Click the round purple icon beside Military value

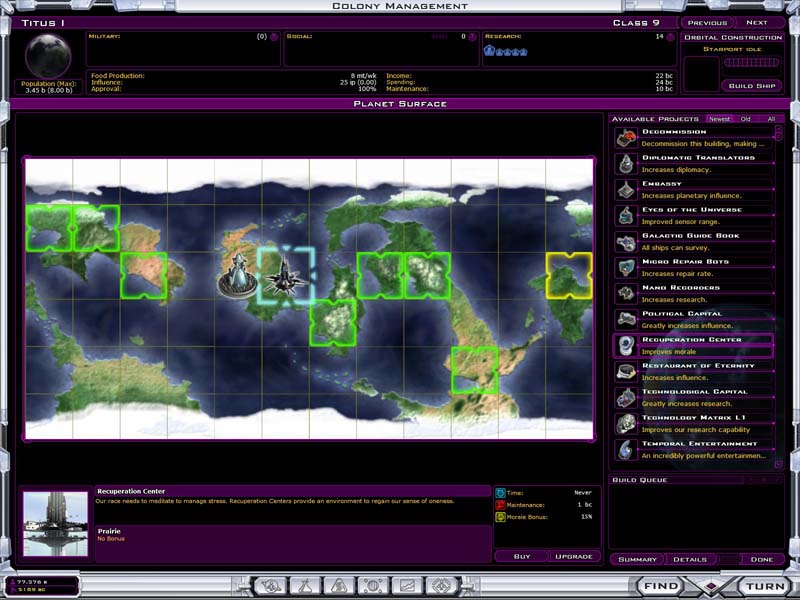point(274,37)
